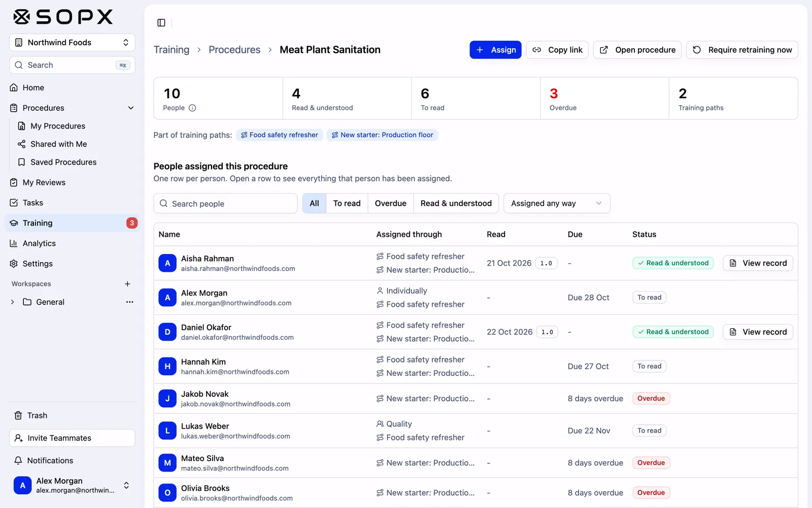Open the Northwind Foods organization switcher
This screenshot has width=812, height=508.
coord(72,43)
